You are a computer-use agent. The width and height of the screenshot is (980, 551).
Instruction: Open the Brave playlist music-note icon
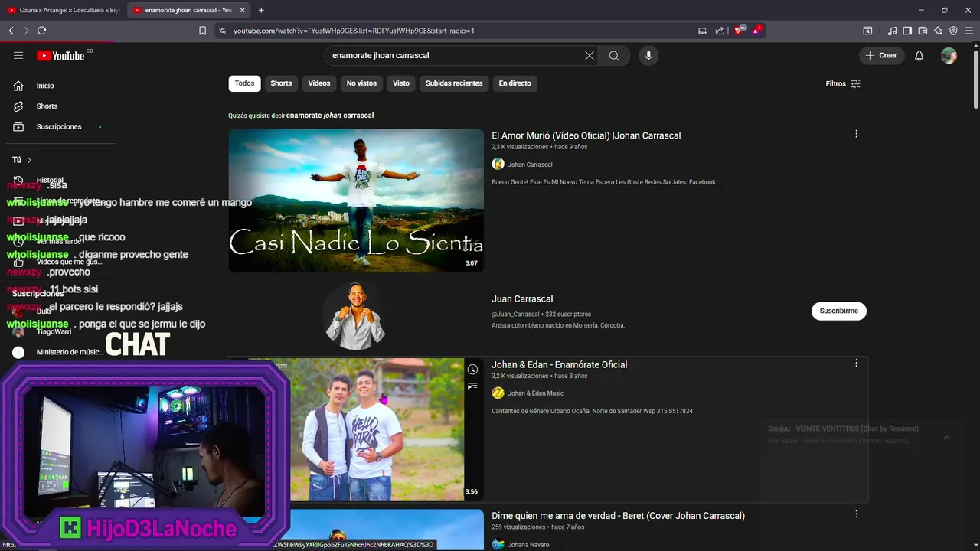(x=892, y=31)
